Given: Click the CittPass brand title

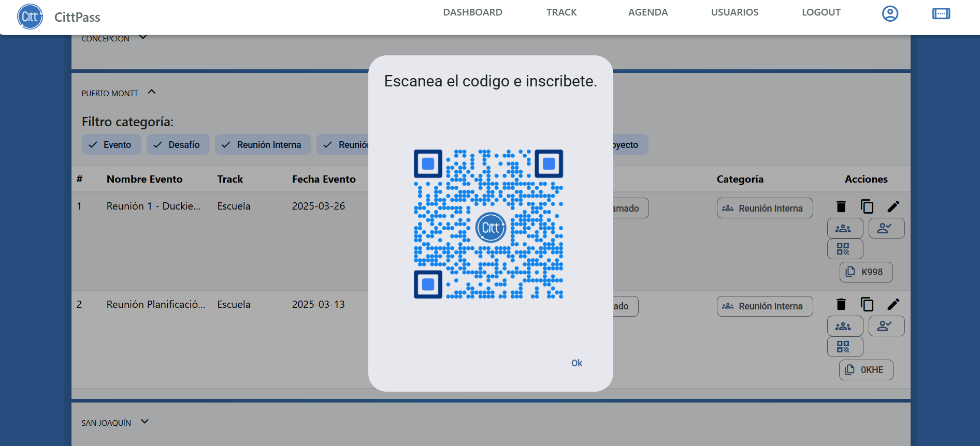Looking at the screenshot, I should pos(77,17).
